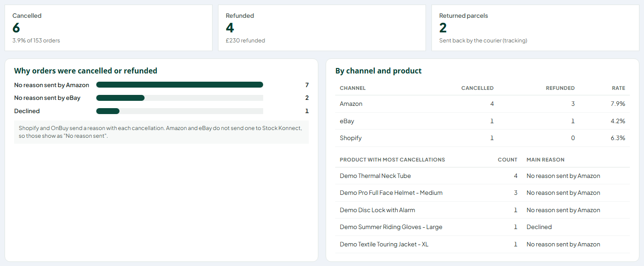
Task: Click the RATE column header
Action: 618,88
